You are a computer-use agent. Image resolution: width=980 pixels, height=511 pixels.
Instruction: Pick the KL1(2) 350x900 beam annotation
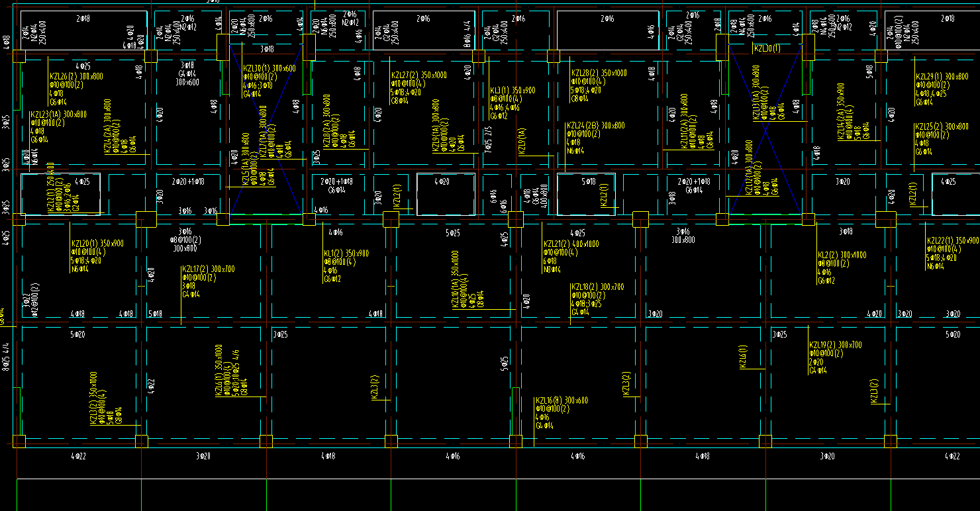(x=346, y=254)
